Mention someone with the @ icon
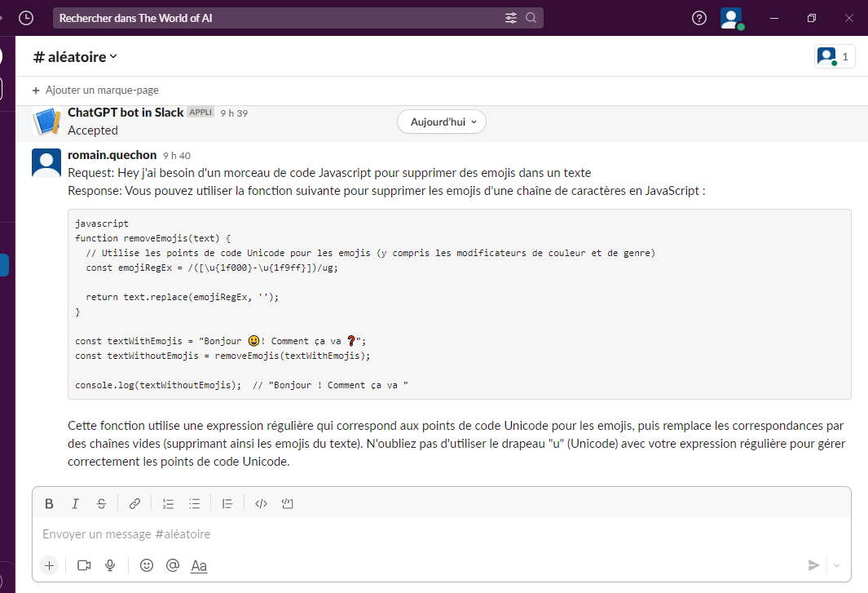Image resolution: width=868 pixels, height=593 pixels. 172,565
